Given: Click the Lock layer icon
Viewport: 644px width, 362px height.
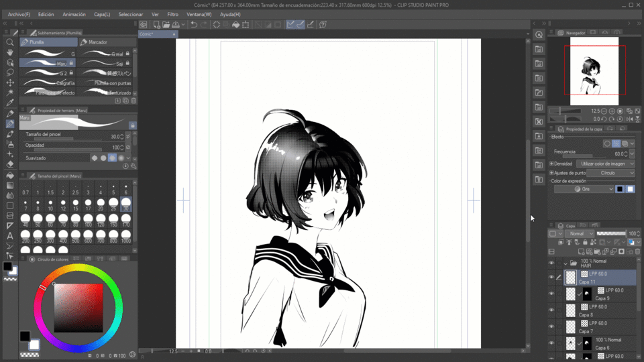Looking at the screenshot, I should (x=585, y=243).
